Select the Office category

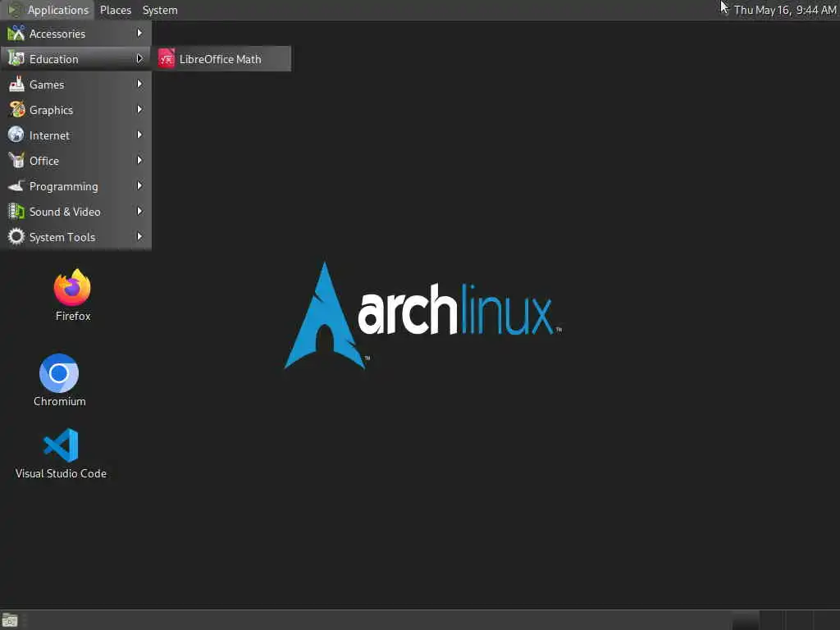coord(76,161)
